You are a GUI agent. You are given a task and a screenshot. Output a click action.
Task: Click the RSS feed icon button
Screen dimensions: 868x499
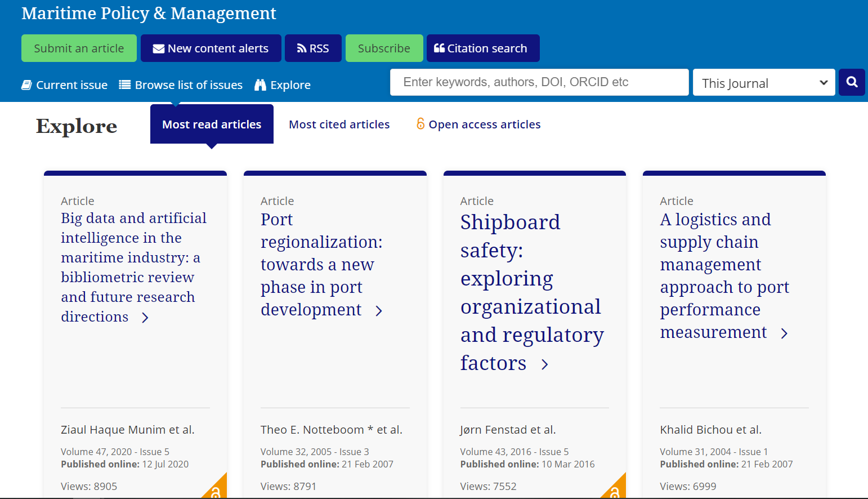(302, 48)
